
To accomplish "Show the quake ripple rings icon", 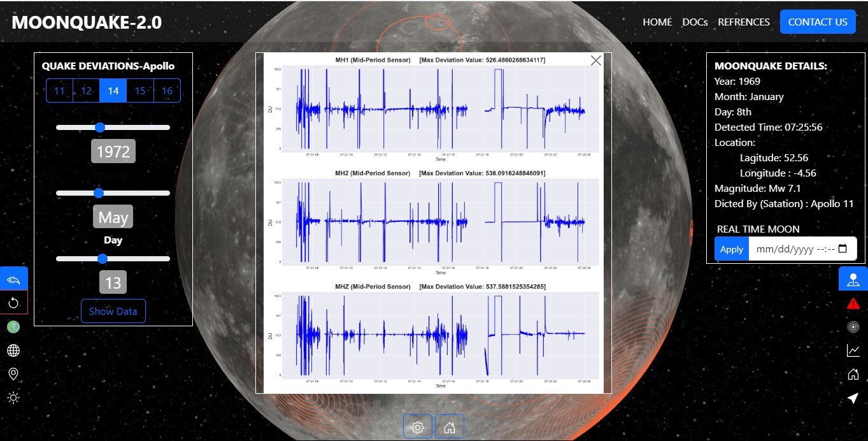I will (853, 327).
